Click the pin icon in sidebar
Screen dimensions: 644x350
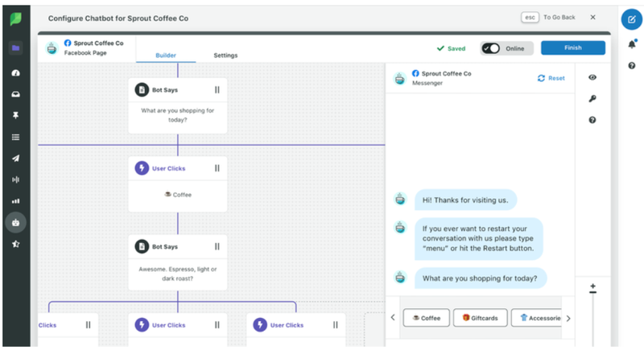pyautogui.click(x=15, y=115)
